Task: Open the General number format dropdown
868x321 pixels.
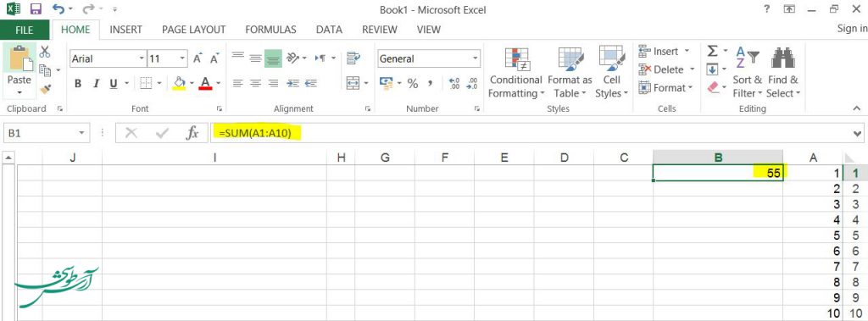Action: [429, 58]
